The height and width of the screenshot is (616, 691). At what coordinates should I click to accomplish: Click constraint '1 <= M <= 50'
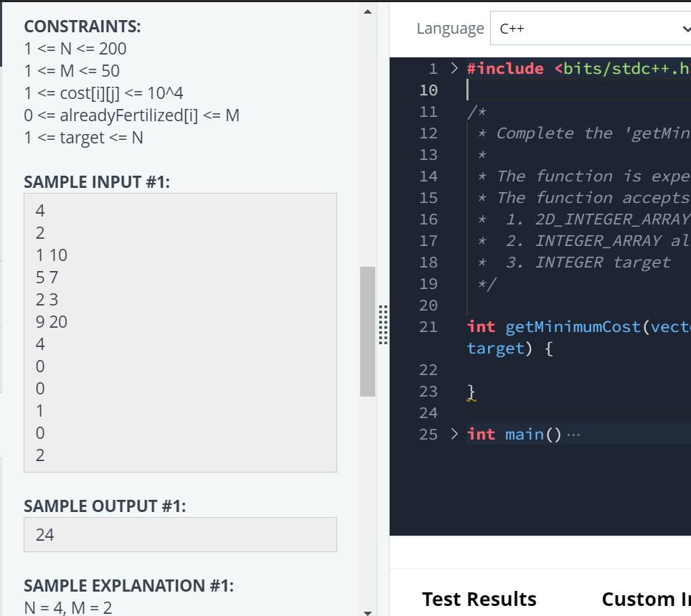72,70
